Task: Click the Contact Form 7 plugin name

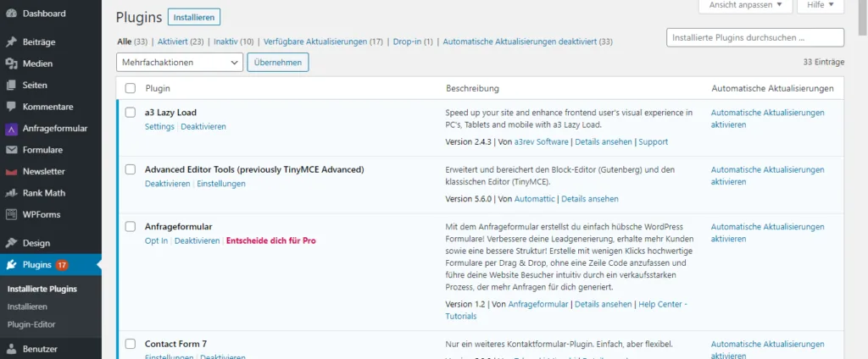Action: [176, 344]
